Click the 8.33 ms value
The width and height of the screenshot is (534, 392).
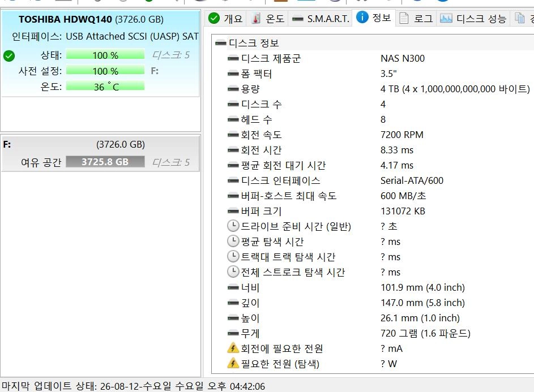[397, 150]
